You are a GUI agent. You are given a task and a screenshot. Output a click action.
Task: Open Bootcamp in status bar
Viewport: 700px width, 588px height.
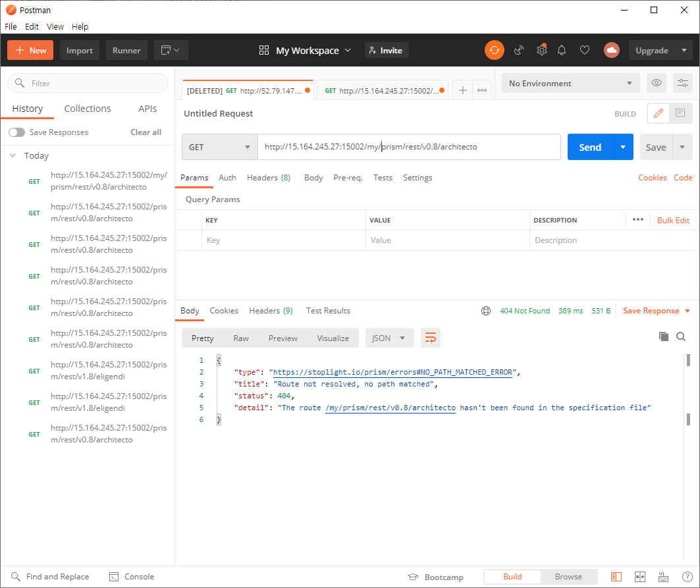pos(436,577)
